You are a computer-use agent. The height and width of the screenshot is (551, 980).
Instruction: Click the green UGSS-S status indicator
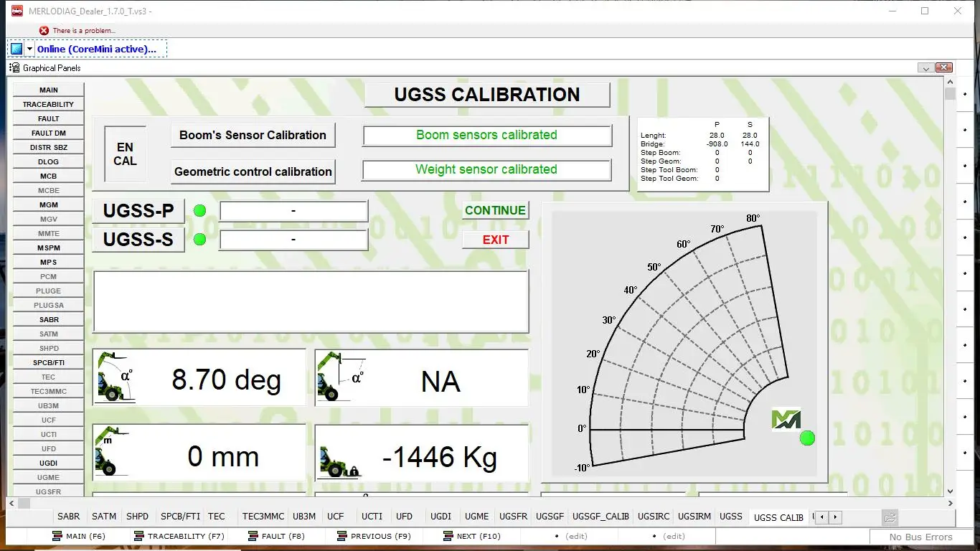click(x=199, y=240)
